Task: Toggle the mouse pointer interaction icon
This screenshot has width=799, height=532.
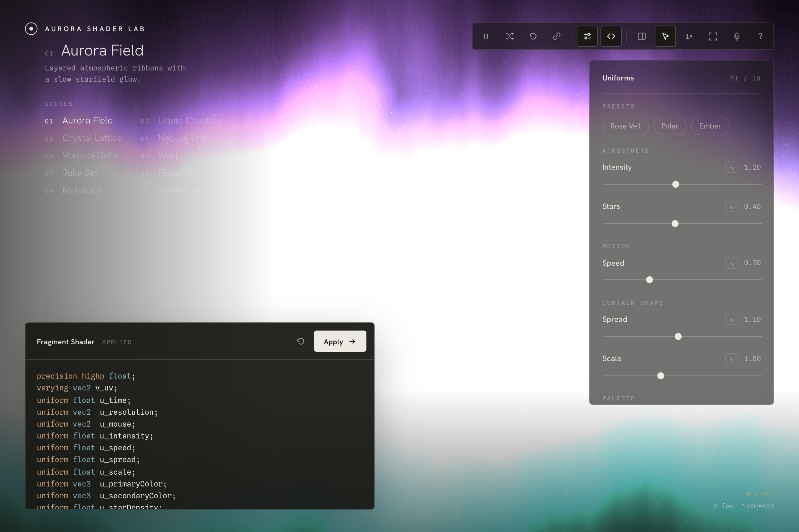Action: point(665,36)
